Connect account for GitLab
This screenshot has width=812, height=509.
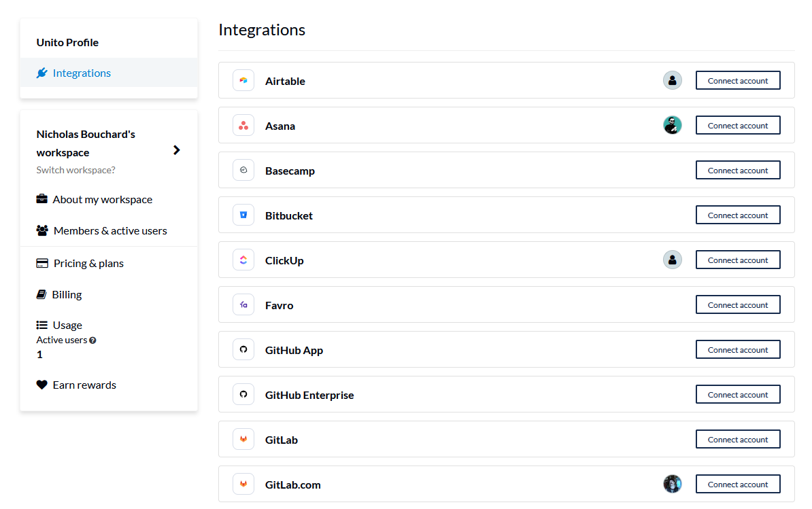[738, 439]
